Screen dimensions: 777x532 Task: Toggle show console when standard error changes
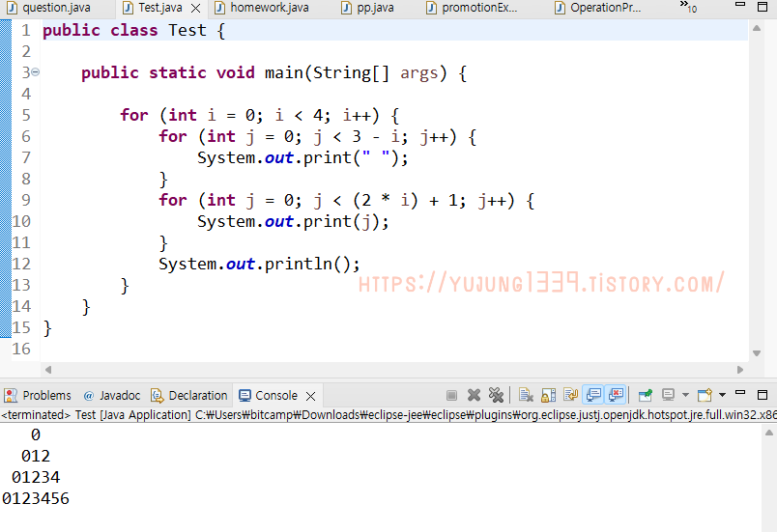(x=616, y=395)
